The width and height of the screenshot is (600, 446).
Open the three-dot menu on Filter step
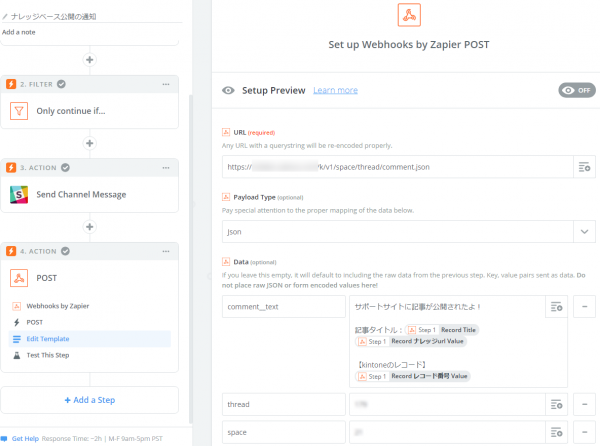pyautogui.click(x=166, y=84)
